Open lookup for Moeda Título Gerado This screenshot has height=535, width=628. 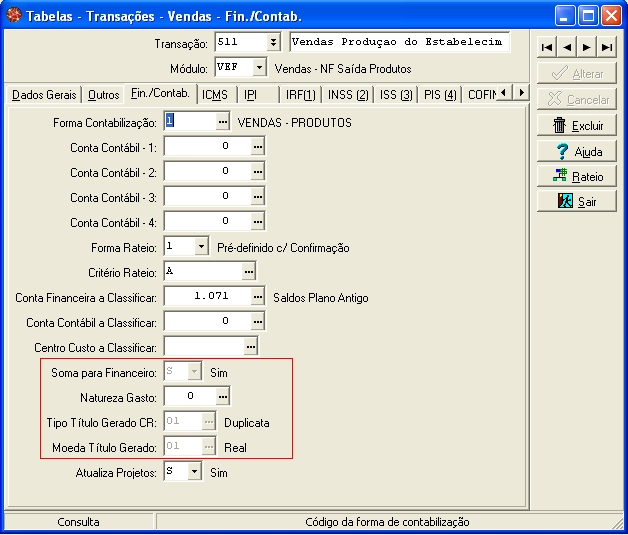(x=209, y=447)
